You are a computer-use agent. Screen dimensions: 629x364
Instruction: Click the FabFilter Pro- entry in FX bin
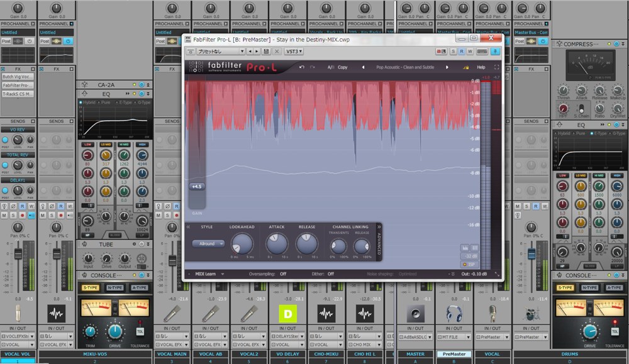(x=18, y=85)
